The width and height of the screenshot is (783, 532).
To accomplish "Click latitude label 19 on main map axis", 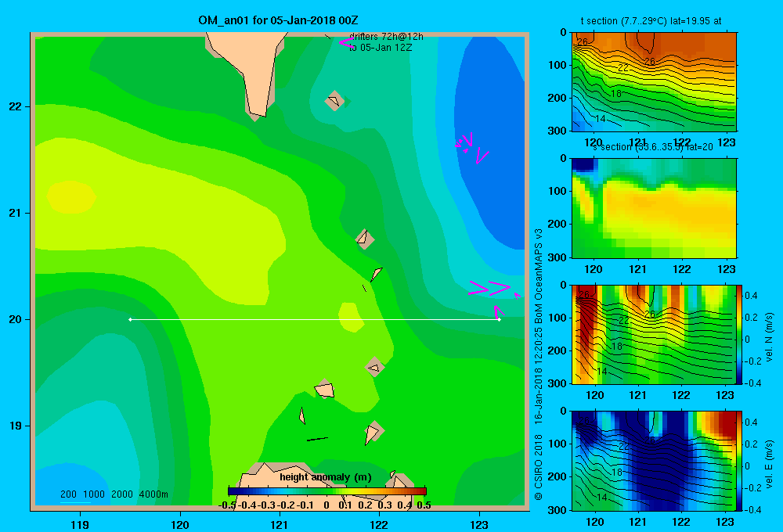I will click(16, 426).
